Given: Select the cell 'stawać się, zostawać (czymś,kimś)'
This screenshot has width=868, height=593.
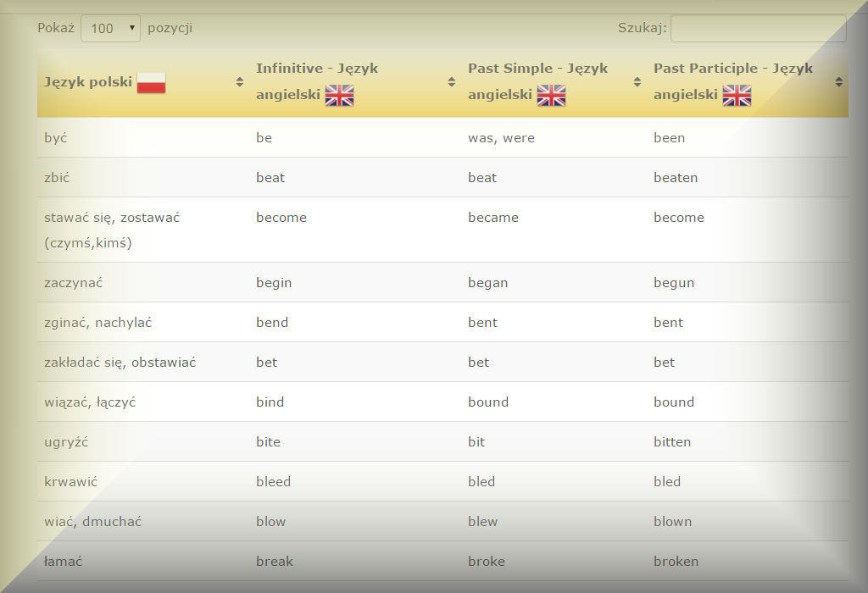Looking at the screenshot, I should (x=143, y=230).
